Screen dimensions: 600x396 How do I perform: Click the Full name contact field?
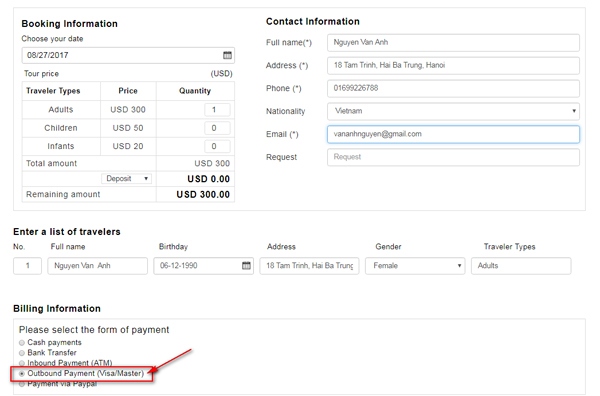click(x=453, y=42)
